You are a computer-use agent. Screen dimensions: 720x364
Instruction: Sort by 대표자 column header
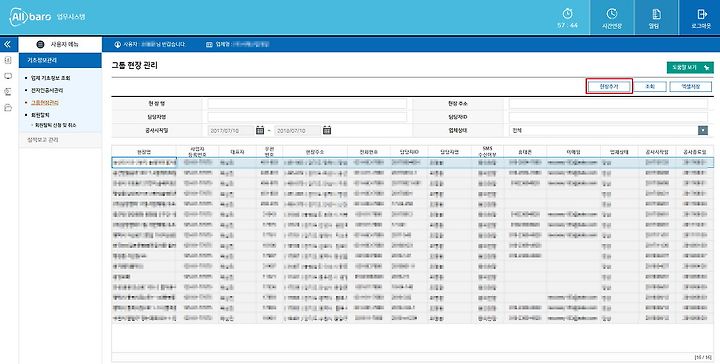pyautogui.click(x=237, y=151)
